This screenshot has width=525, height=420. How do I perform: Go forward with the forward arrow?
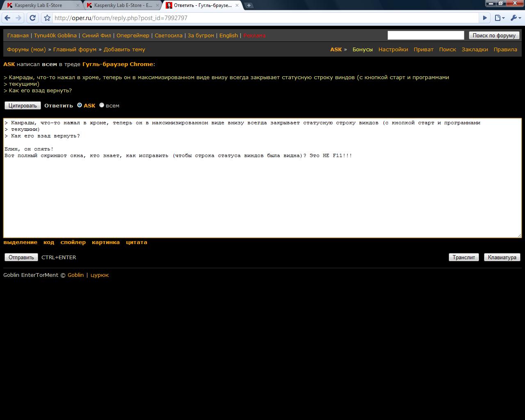tap(18, 18)
